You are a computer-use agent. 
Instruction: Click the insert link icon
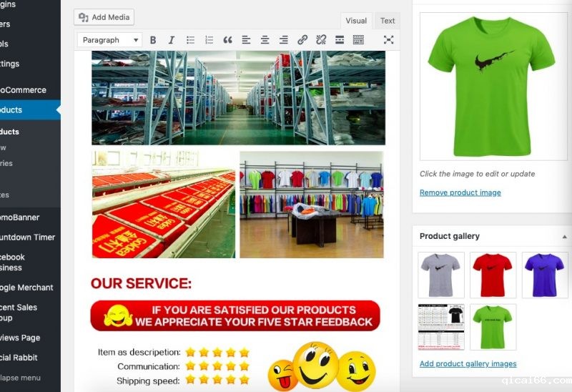[302, 40]
